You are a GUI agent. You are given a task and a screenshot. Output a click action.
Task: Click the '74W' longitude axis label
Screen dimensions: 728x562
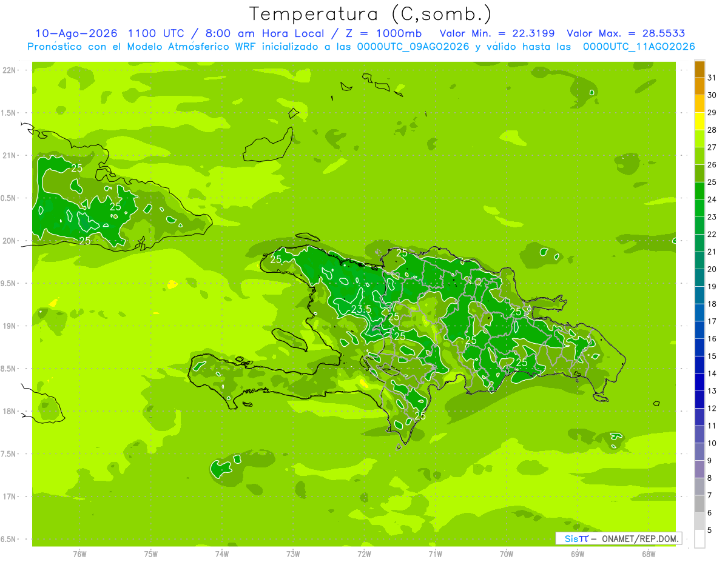(x=222, y=554)
